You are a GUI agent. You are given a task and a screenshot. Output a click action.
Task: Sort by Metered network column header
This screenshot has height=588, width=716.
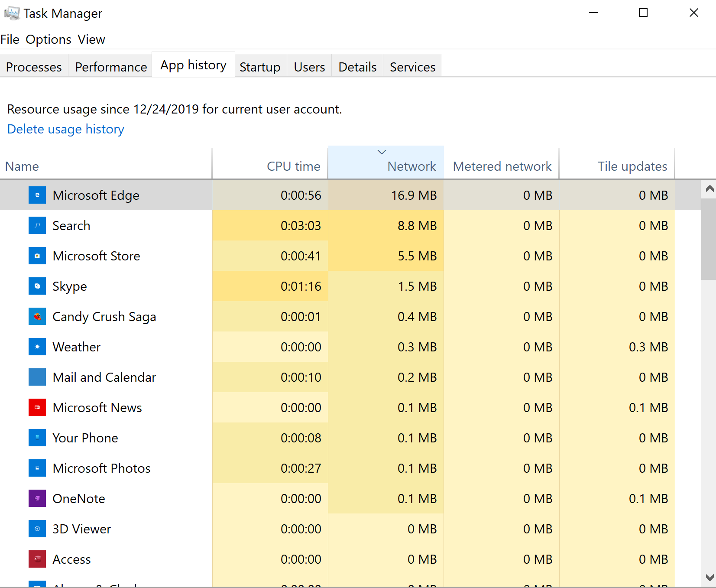tap(502, 166)
